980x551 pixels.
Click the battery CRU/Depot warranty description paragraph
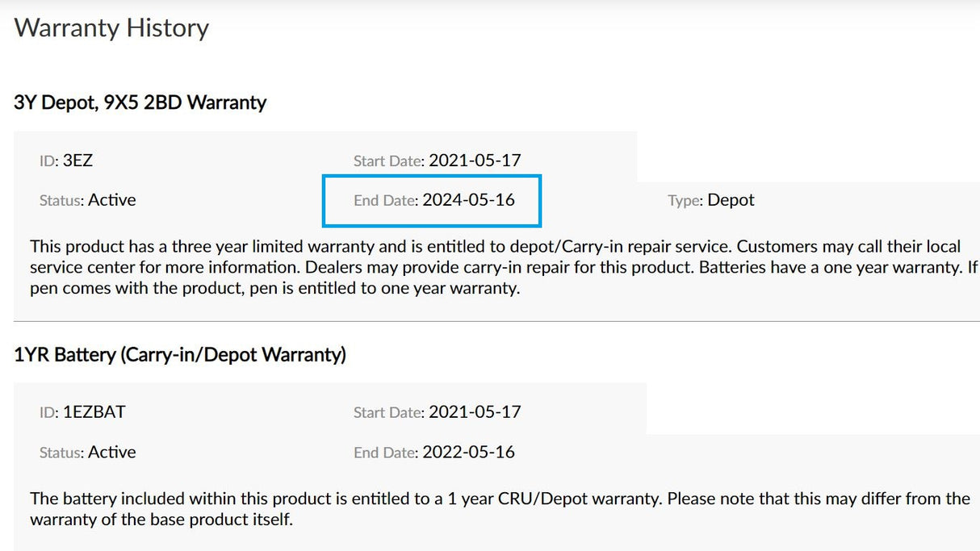tap(499, 509)
